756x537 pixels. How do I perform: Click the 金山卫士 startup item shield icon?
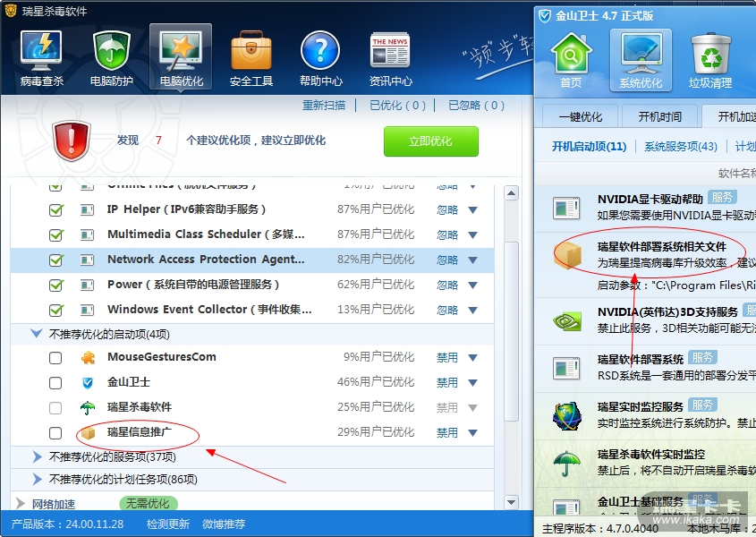(88, 382)
